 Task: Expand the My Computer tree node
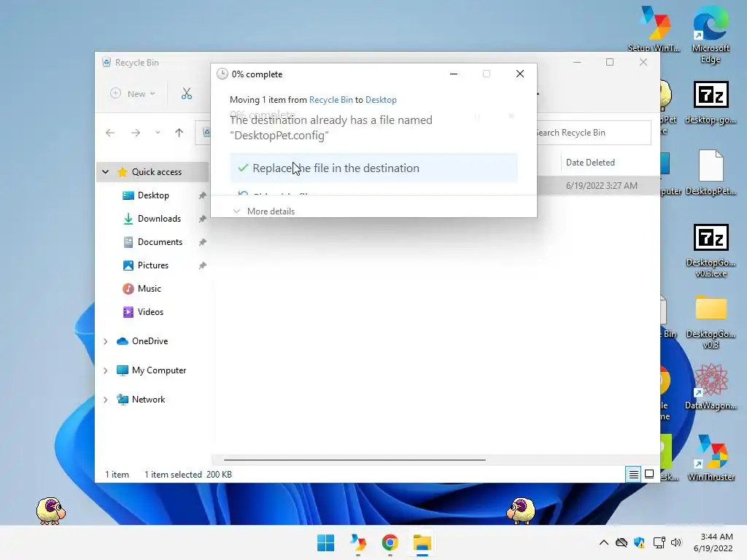point(106,370)
